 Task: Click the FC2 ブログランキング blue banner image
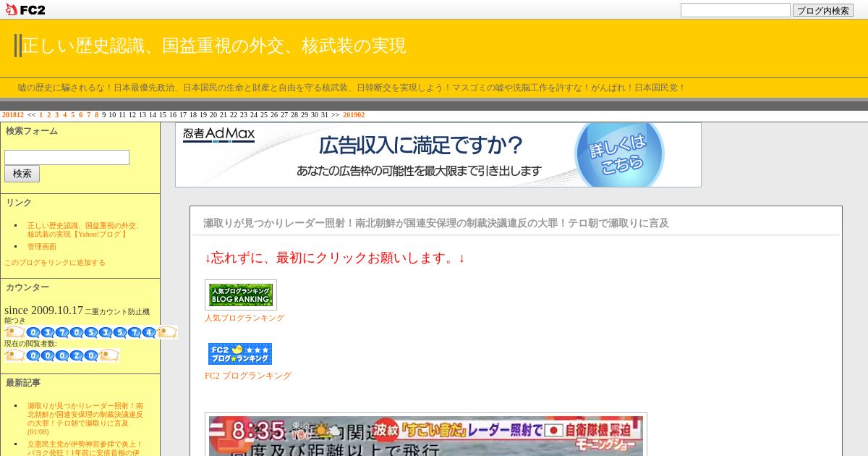(x=240, y=354)
